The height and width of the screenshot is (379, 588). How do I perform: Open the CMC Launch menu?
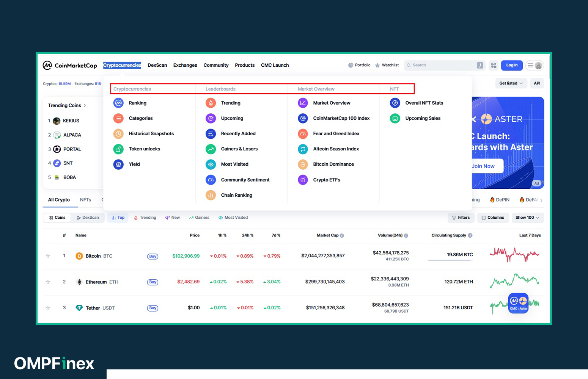tap(275, 65)
